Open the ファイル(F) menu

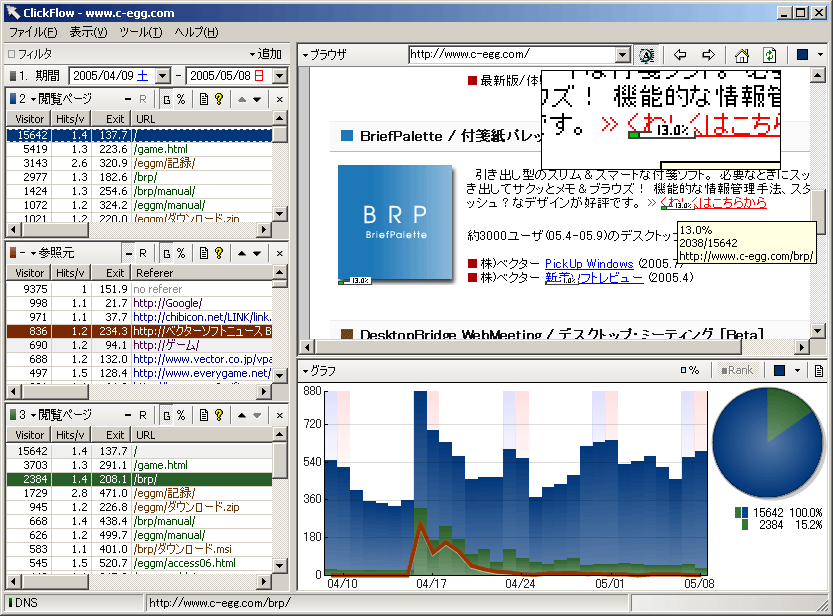point(33,32)
